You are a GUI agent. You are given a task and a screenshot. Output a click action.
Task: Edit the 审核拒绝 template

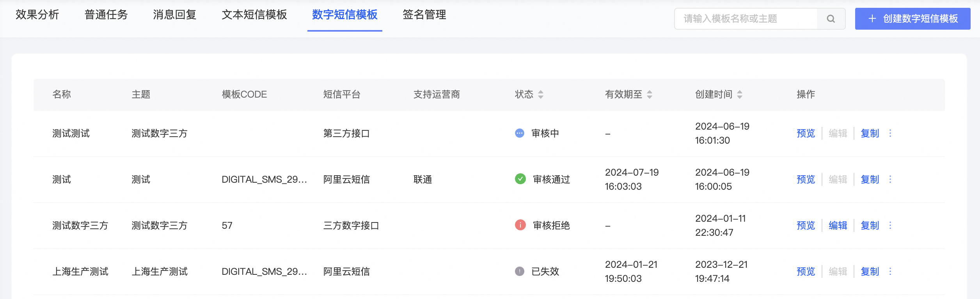(x=838, y=226)
